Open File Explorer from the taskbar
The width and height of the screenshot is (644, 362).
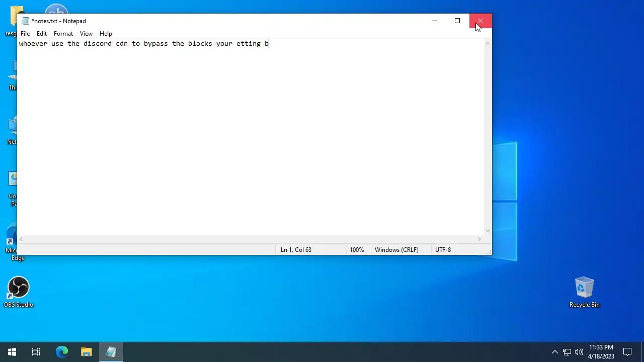(86, 352)
